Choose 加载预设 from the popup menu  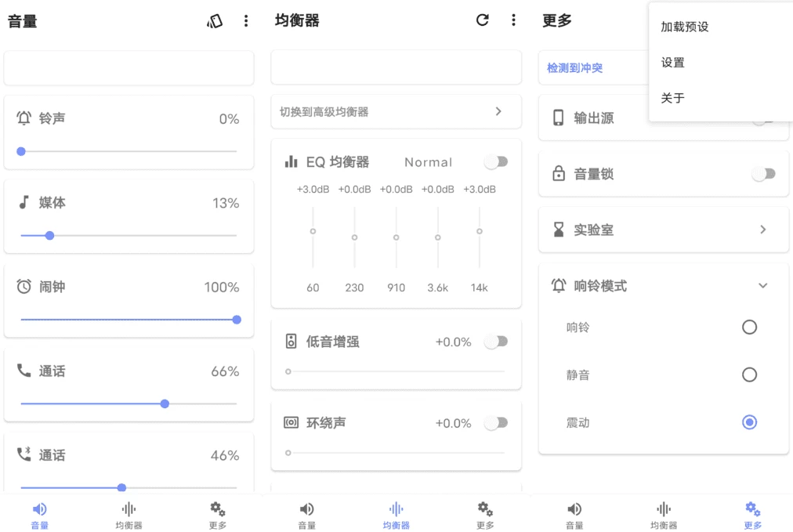(685, 27)
